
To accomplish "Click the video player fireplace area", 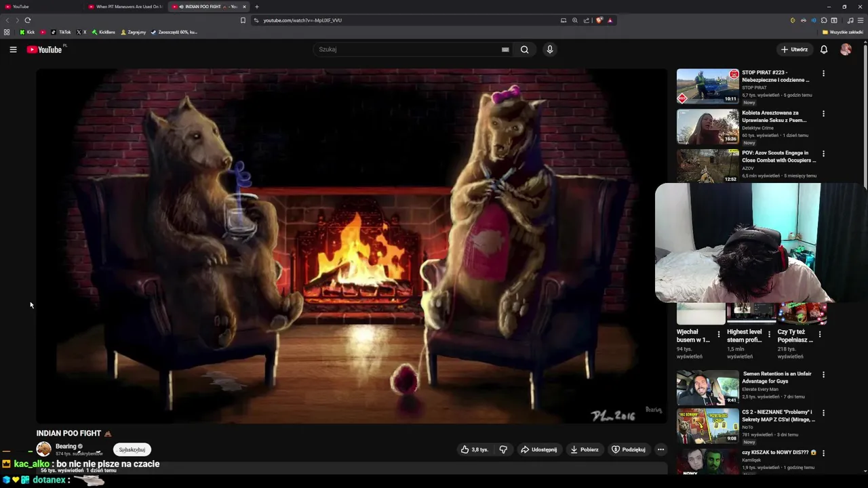I will 351,245.
